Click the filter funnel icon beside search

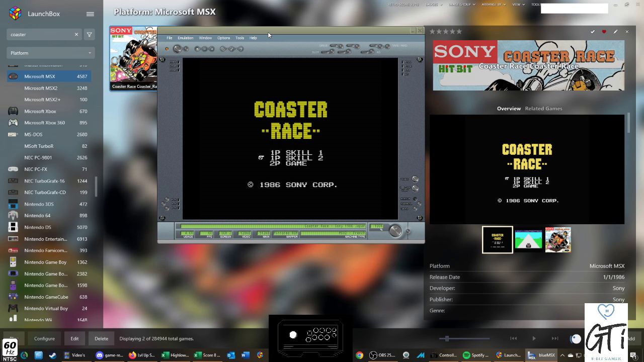(x=89, y=35)
